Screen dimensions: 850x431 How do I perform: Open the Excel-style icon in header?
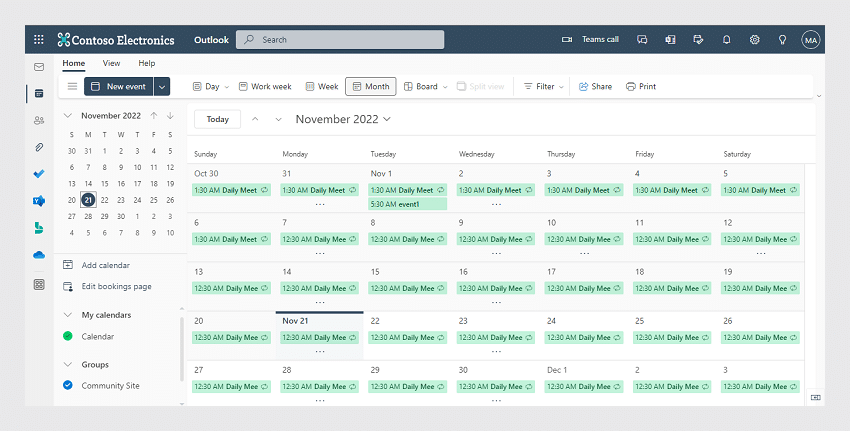pos(670,40)
